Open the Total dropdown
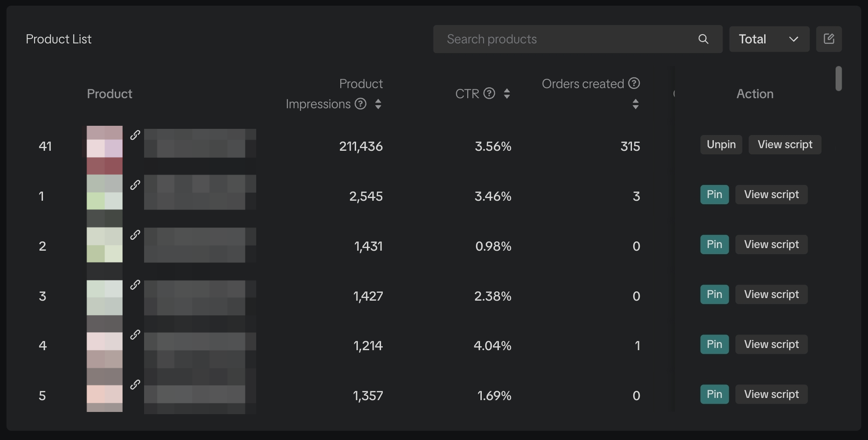The height and width of the screenshot is (440, 868). [x=769, y=39]
